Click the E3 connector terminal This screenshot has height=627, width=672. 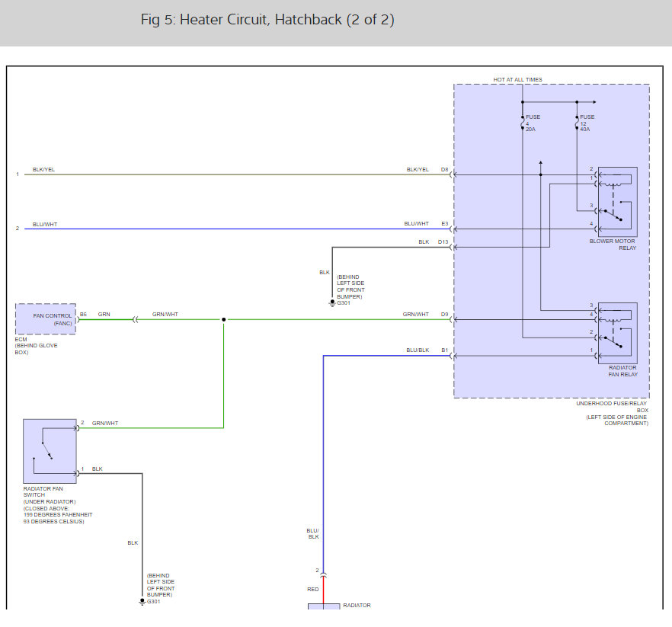452,229
